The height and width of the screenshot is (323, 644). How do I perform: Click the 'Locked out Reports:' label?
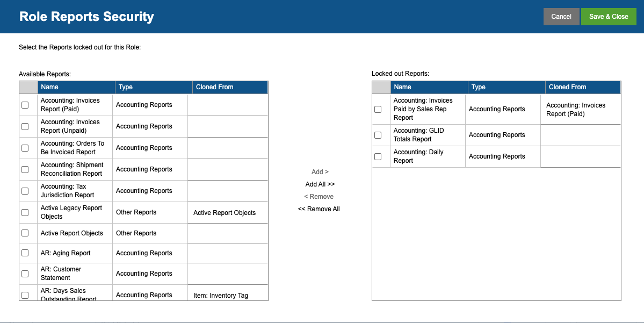(401, 74)
